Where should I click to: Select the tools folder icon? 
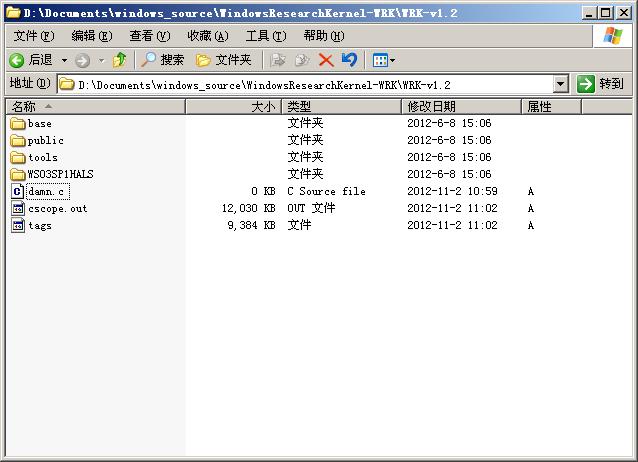(17, 158)
